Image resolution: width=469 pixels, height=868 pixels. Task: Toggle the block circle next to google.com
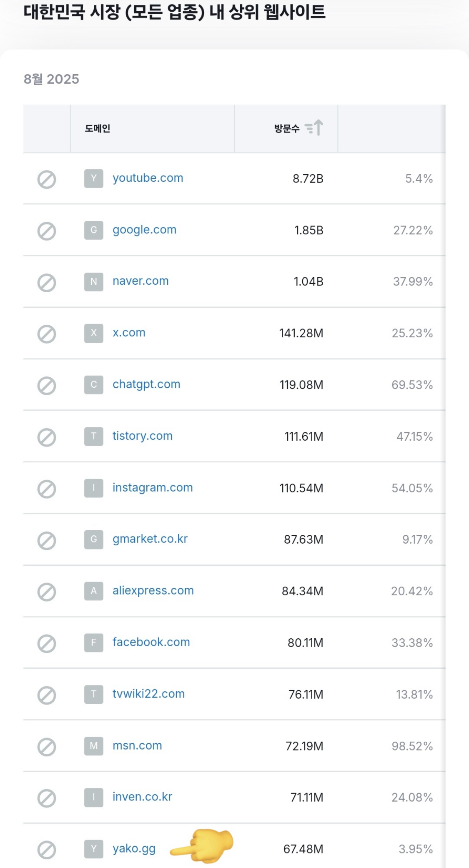tap(47, 231)
